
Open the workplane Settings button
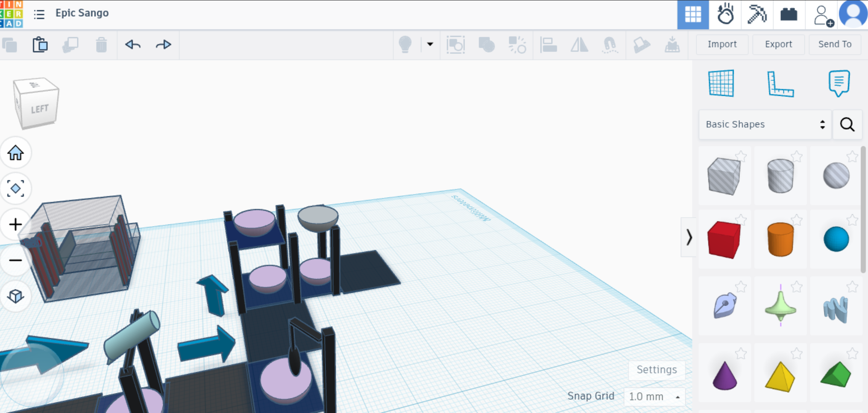(x=657, y=370)
